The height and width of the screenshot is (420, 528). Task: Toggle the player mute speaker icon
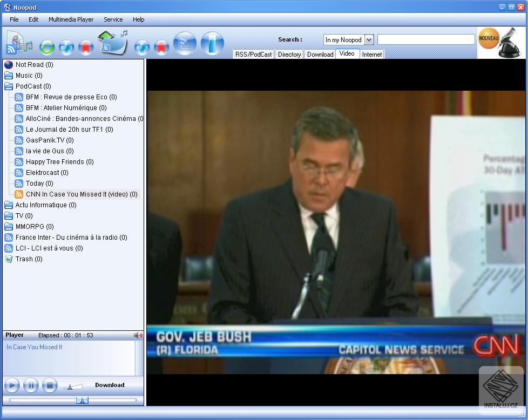pos(138,335)
